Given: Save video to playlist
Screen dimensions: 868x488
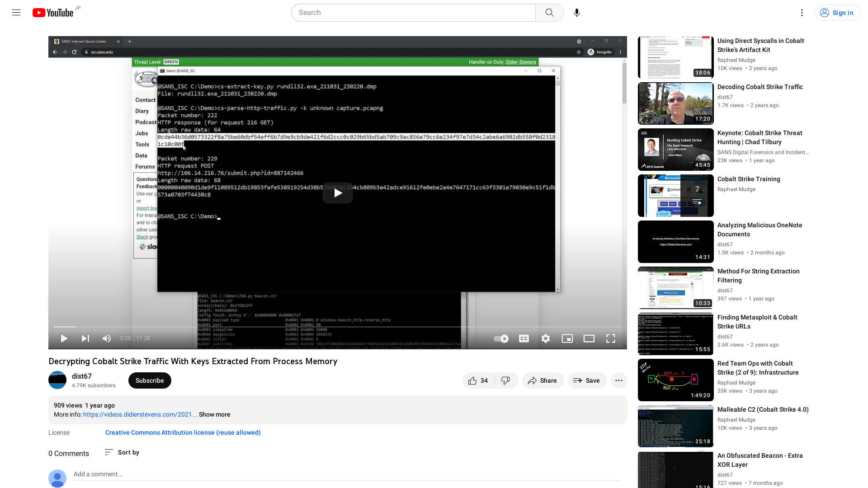Looking at the screenshot, I should click(x=587, y=380).
